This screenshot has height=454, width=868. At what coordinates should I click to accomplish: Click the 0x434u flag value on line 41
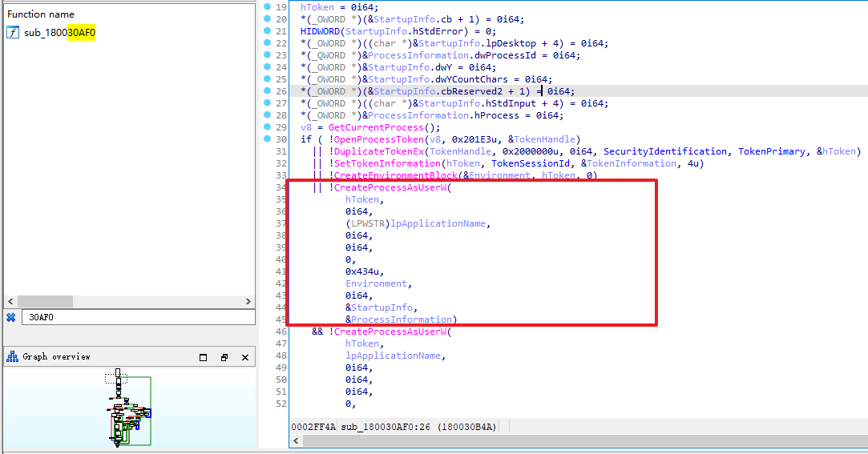362,271
